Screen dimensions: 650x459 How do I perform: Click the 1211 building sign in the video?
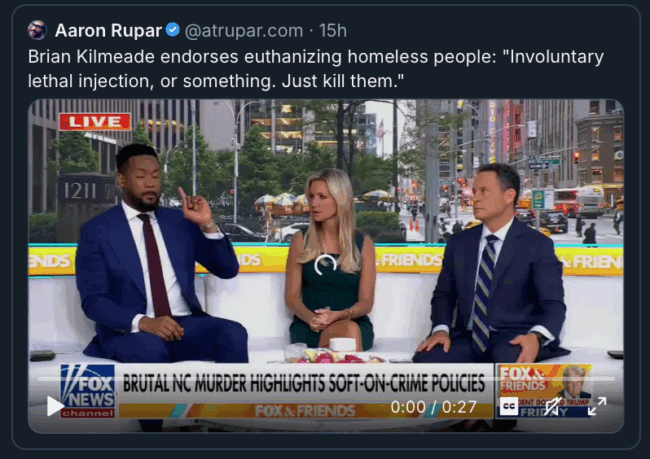click(80, 192)
